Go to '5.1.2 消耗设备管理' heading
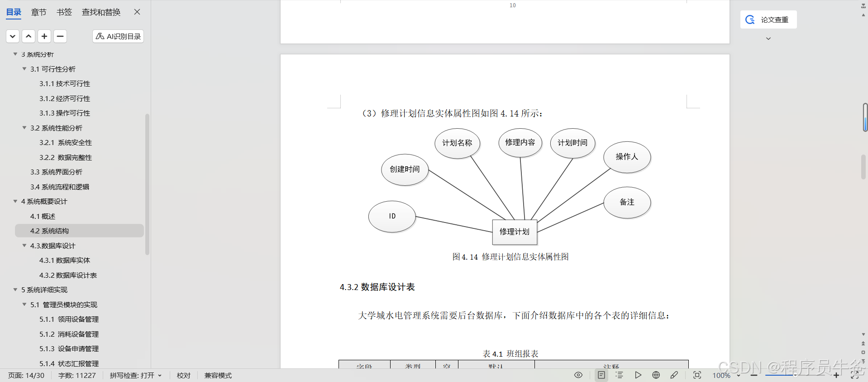Screen dimensions: 868x382 (69, 334)
